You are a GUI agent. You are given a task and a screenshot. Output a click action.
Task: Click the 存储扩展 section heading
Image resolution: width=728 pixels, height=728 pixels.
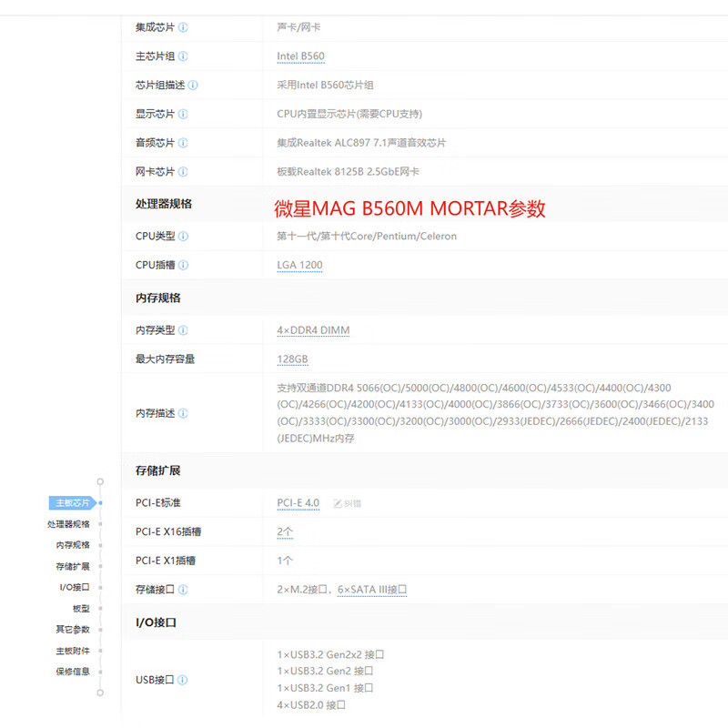point(157,470)
